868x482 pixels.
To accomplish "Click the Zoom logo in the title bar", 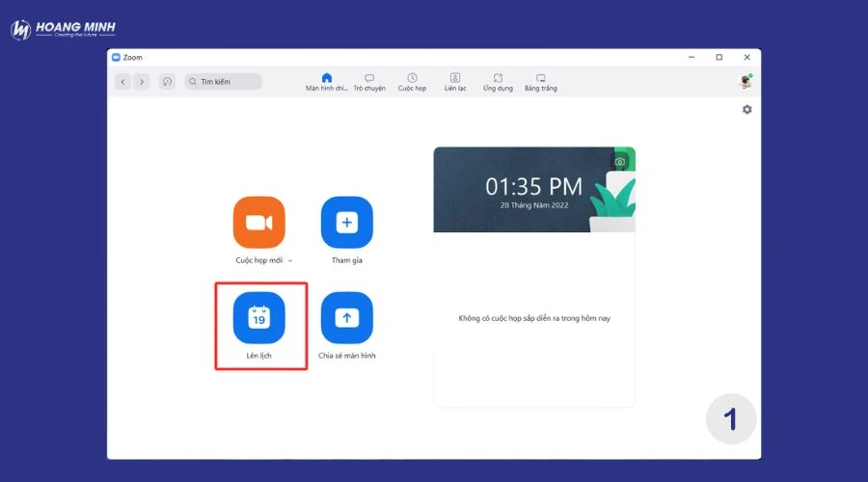I will click(x=116, y=57).
